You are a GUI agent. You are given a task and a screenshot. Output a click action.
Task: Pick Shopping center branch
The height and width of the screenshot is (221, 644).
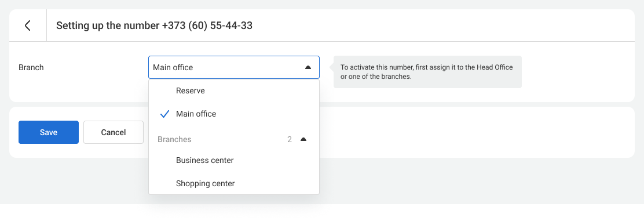pyautogui.click(x=234, y=183)
